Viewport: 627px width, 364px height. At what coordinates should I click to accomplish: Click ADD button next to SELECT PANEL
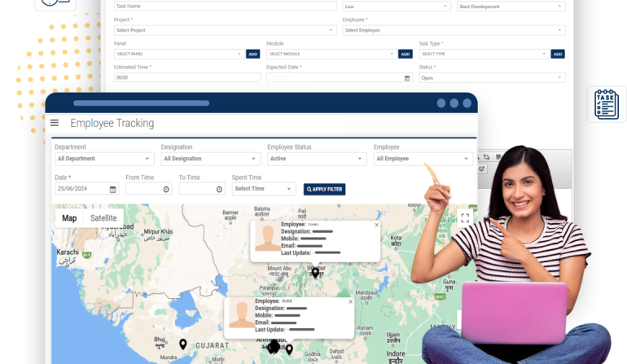pyautogui.click(x=253, y=54)
